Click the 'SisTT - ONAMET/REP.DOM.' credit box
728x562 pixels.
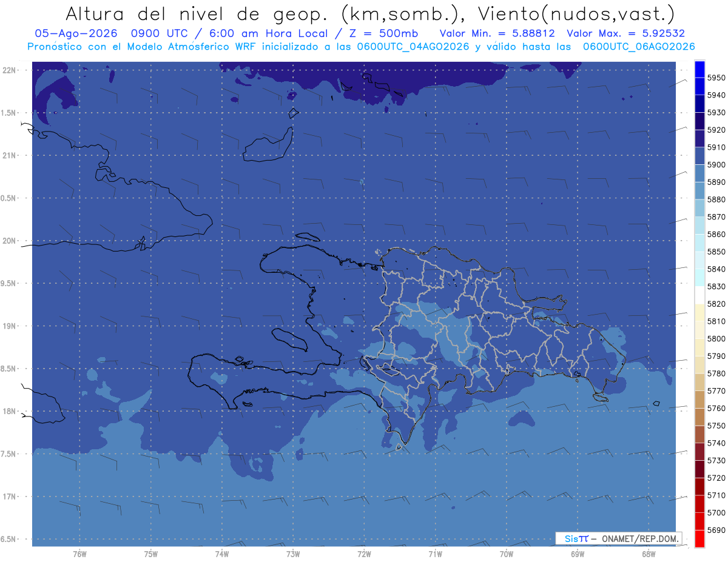click(x=618, y=538)
